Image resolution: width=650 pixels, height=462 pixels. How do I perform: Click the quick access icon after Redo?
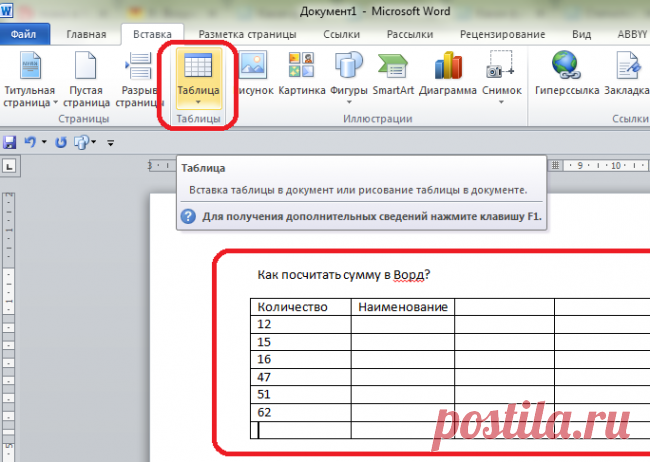(82, 142)
